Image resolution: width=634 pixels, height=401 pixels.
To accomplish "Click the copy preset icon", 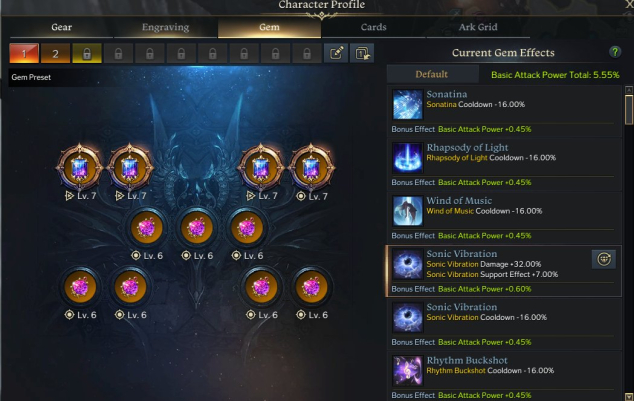I will click(x=362, y=53).
